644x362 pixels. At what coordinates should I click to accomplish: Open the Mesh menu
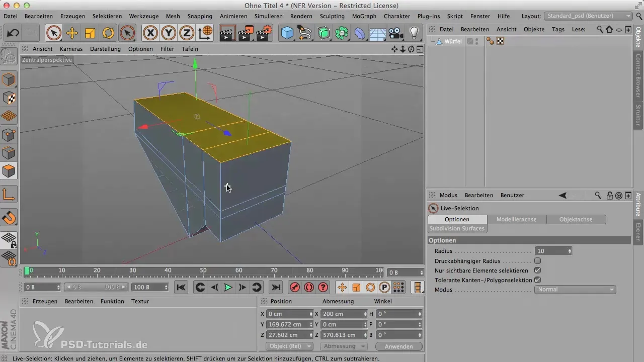(x=173, y=16)
